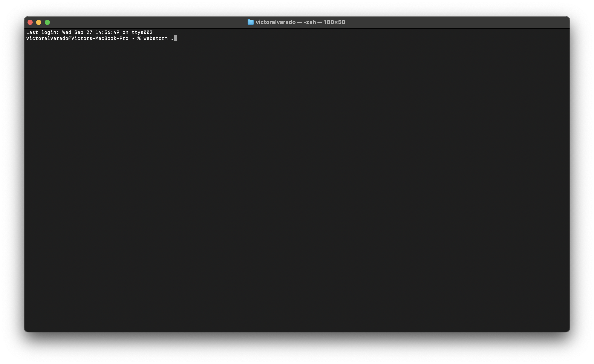Click the yellow minimize traffic light button
The image size is (594, 364).
tap(39, 22)
